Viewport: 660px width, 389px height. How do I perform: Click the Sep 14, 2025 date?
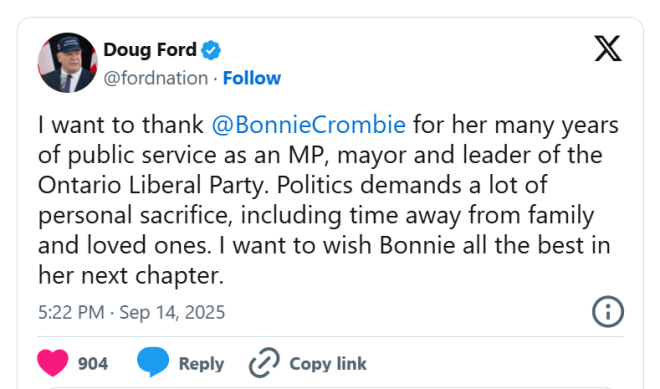(172, 312)
